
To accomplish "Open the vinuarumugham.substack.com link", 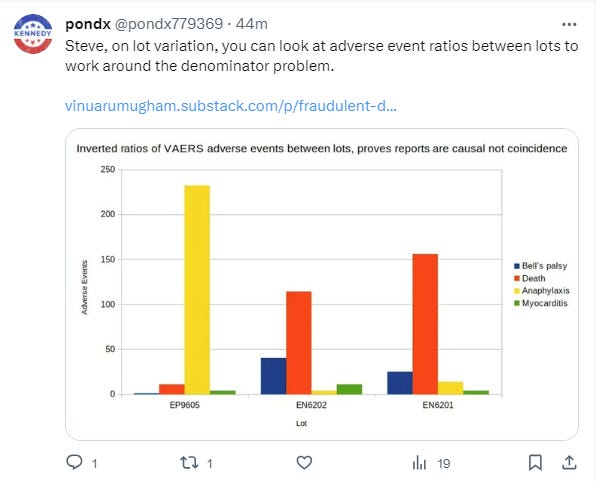I will (231, 106).
